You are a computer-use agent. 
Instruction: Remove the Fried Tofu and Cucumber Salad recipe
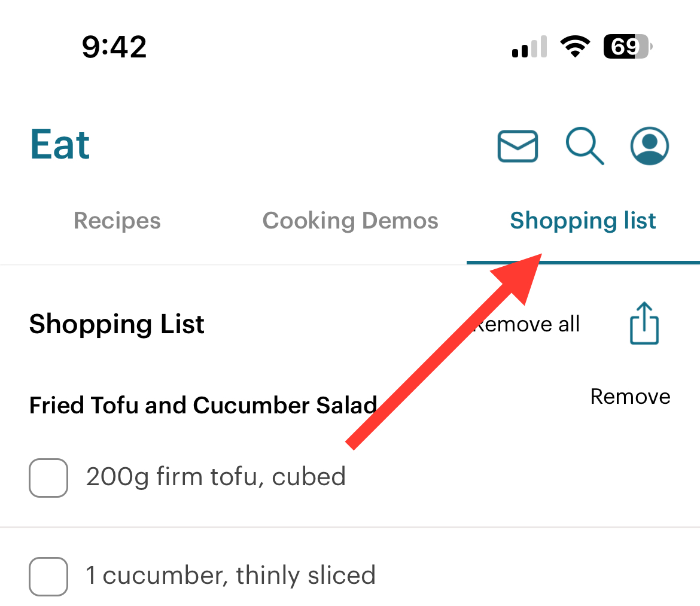click(x=631, y=396)
